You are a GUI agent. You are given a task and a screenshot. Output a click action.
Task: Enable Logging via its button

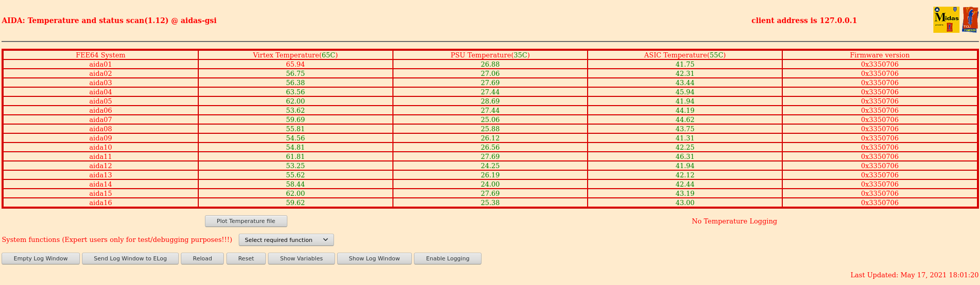[x=448, y=258]
